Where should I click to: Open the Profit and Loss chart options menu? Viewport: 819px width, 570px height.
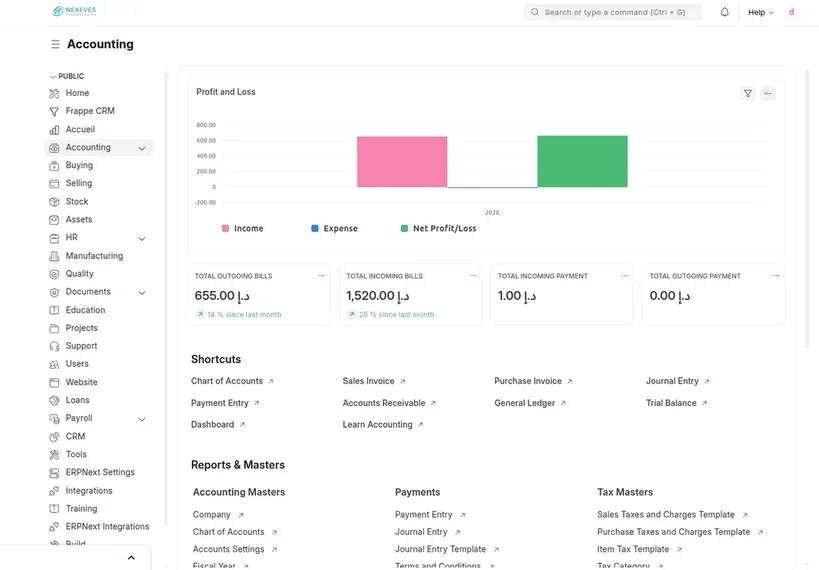pos(768,94)
